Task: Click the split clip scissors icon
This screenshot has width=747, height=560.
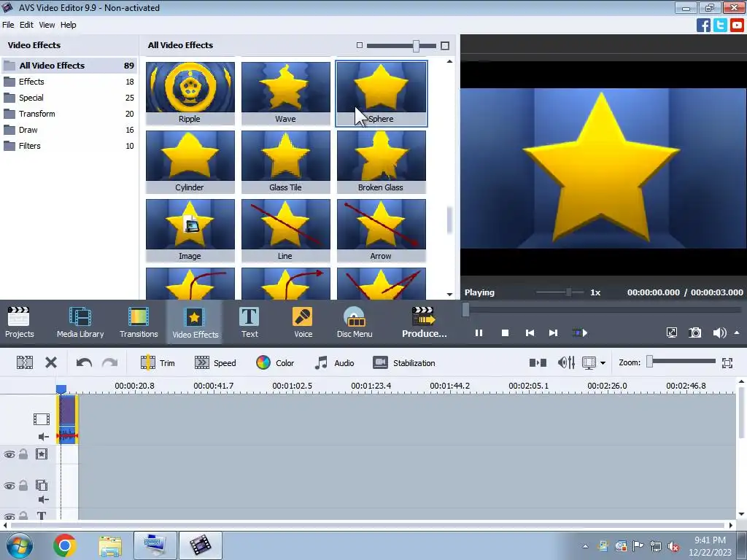Action: (x=25, y=363)
